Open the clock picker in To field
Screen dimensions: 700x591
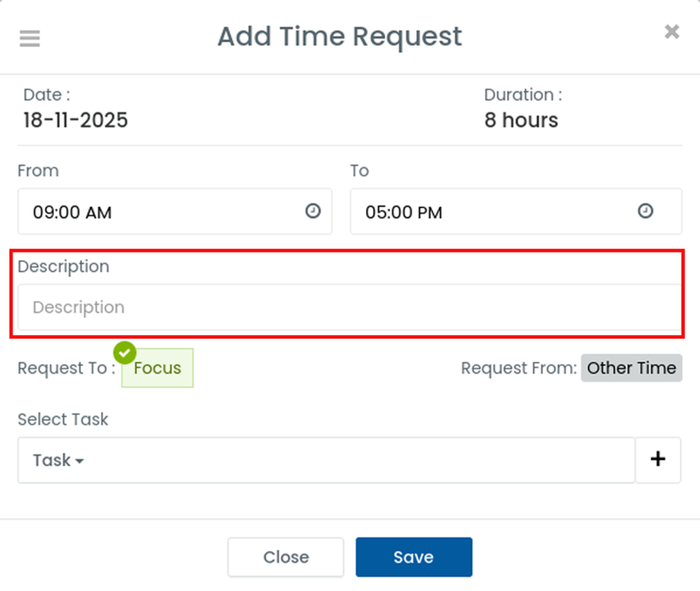tap(645, 211)
